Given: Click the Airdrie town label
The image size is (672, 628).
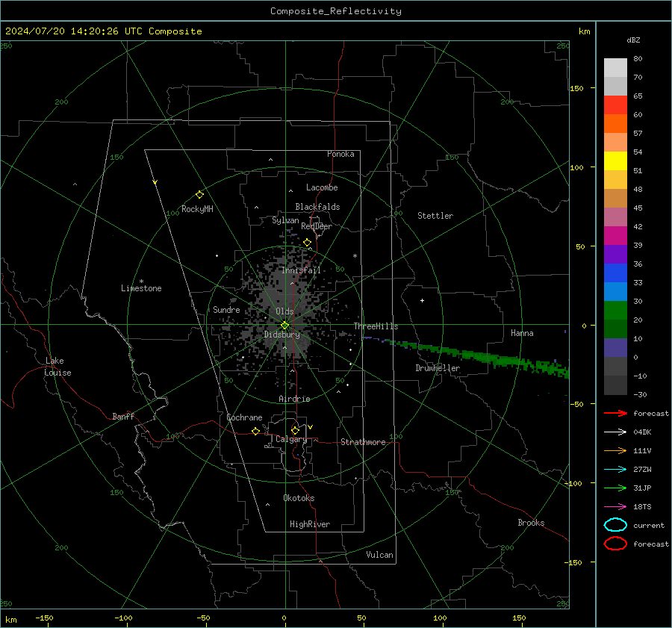Looking at the screenshot, I should coord(294,399).
